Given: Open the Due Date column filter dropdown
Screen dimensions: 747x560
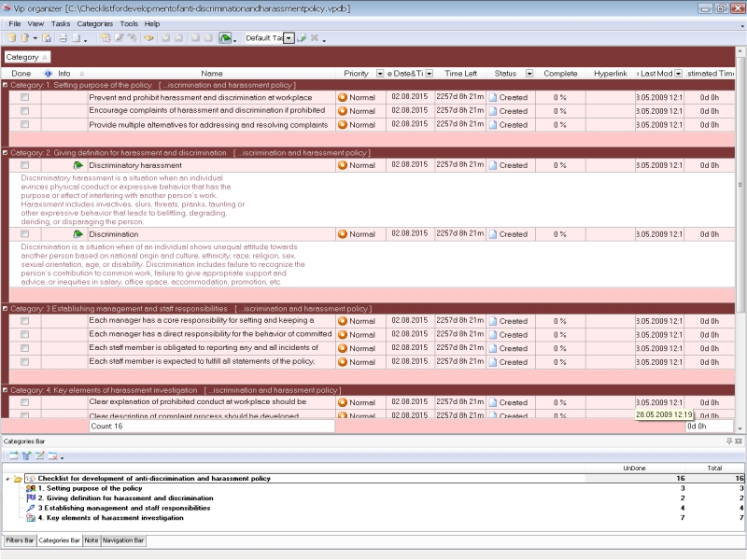Looking at the screenshot, I should tap(430, 74).
